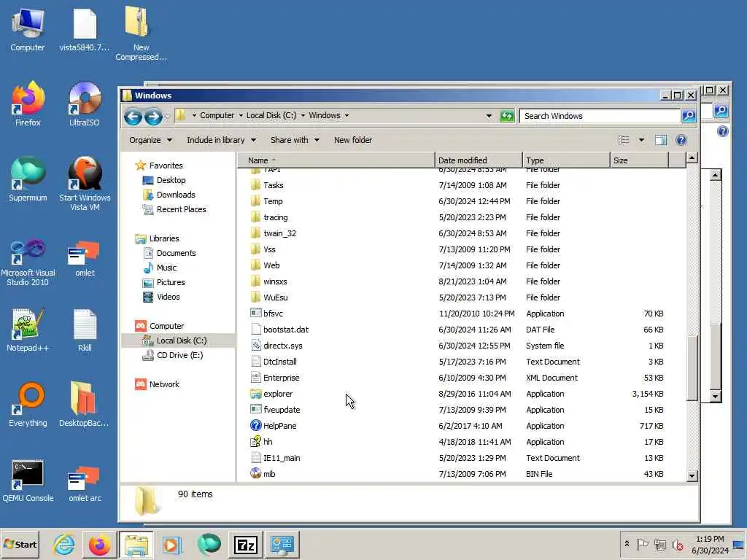
Task: Click the muted volume tray icon
Action: tap(677, 544)
